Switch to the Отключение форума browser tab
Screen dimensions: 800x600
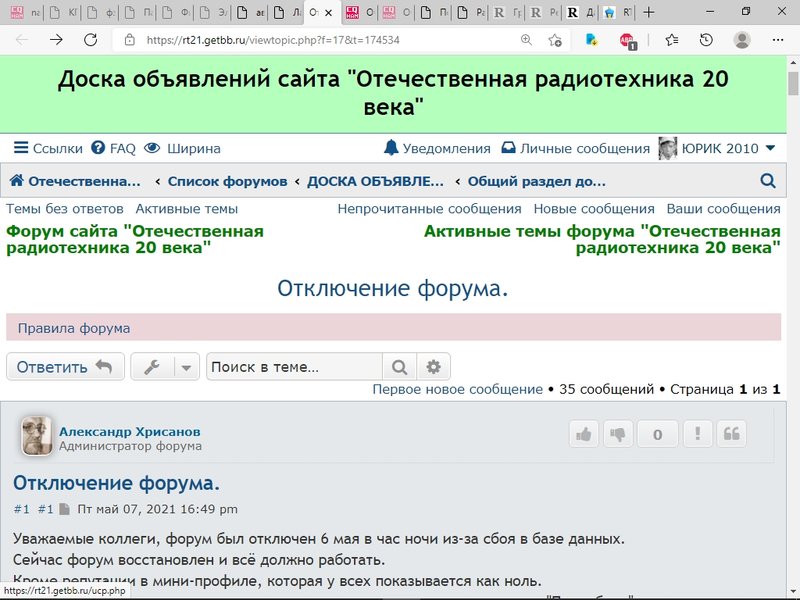tap(316, 13)
